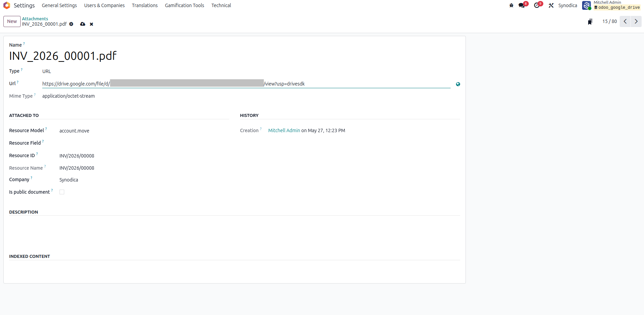Click the Settings app title
The image size is (644, 315).
[24, 5]
